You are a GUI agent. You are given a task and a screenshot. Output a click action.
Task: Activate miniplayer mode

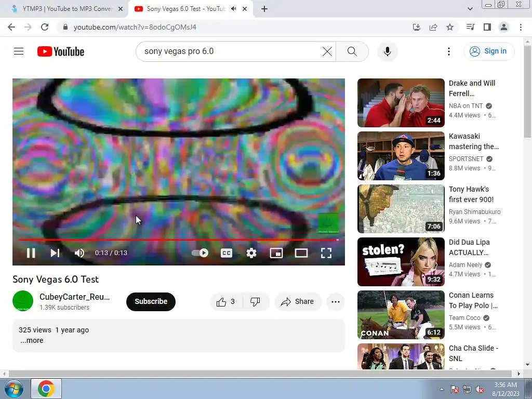276,253
